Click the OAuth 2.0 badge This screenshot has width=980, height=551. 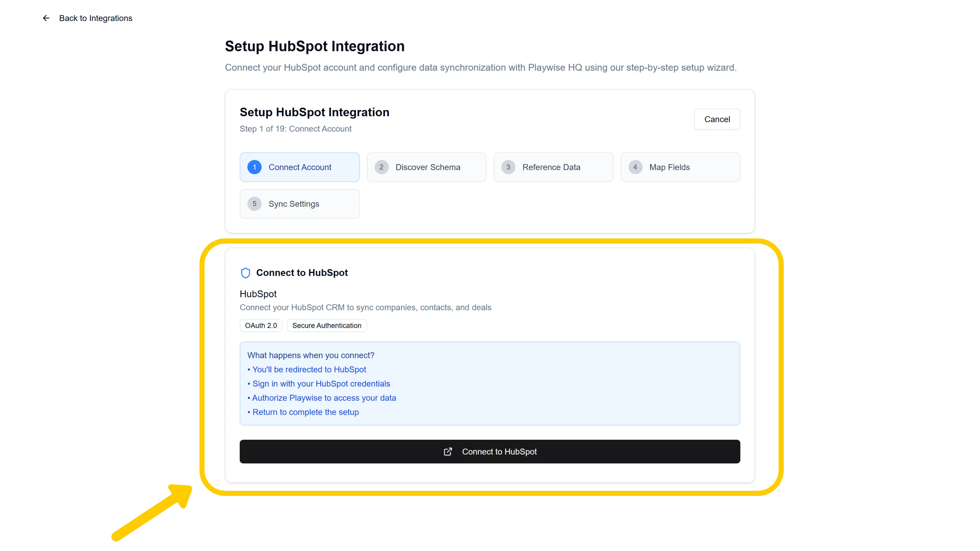261,325
